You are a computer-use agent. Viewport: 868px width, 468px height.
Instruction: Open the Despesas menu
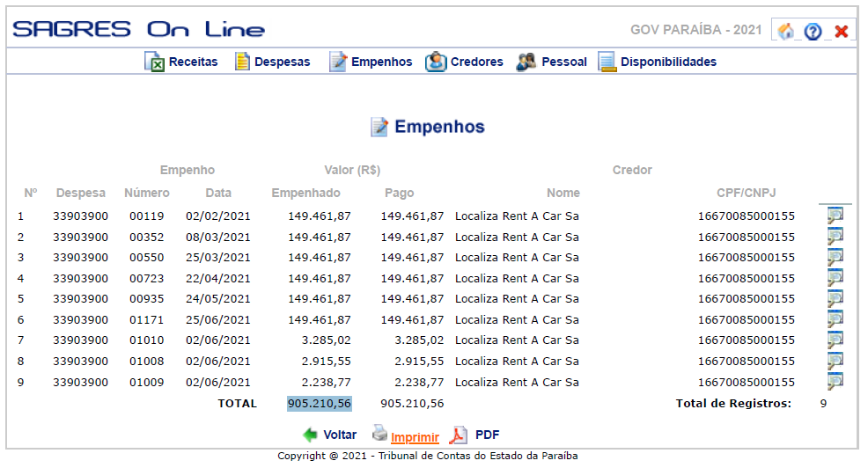[x=283, y=62]
